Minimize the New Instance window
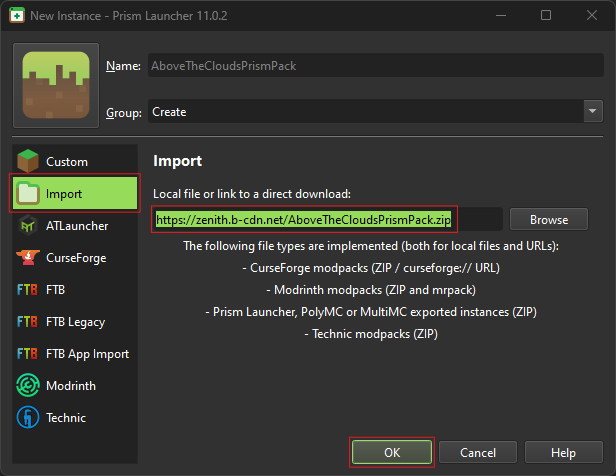The width and height of the screenshot is (616, 476). (x=501, y=15)
